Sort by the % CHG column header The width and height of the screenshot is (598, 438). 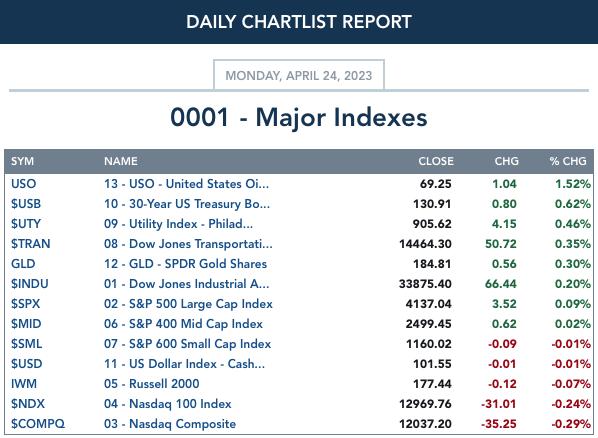tap(568, 161)
